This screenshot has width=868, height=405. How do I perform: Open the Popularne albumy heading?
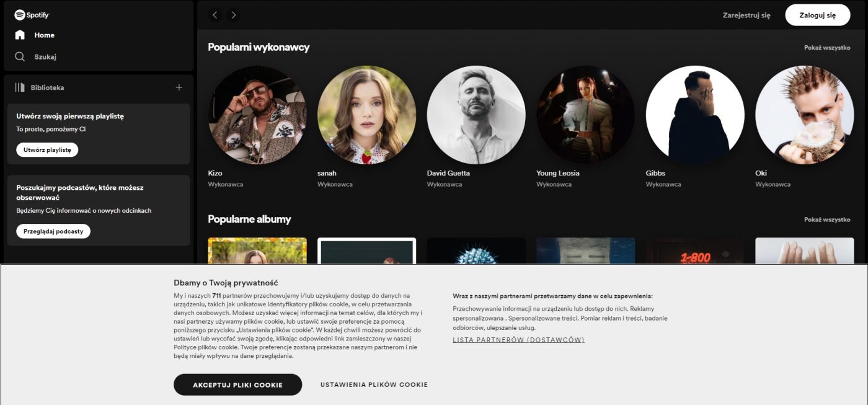[x=249, y=219]
